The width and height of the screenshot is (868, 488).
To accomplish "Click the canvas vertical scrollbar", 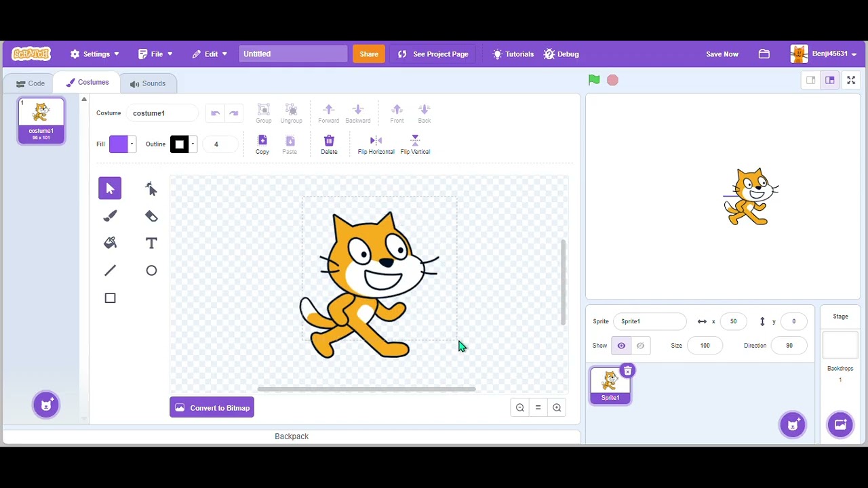I will pyautogui.click(x=563, y=282).
